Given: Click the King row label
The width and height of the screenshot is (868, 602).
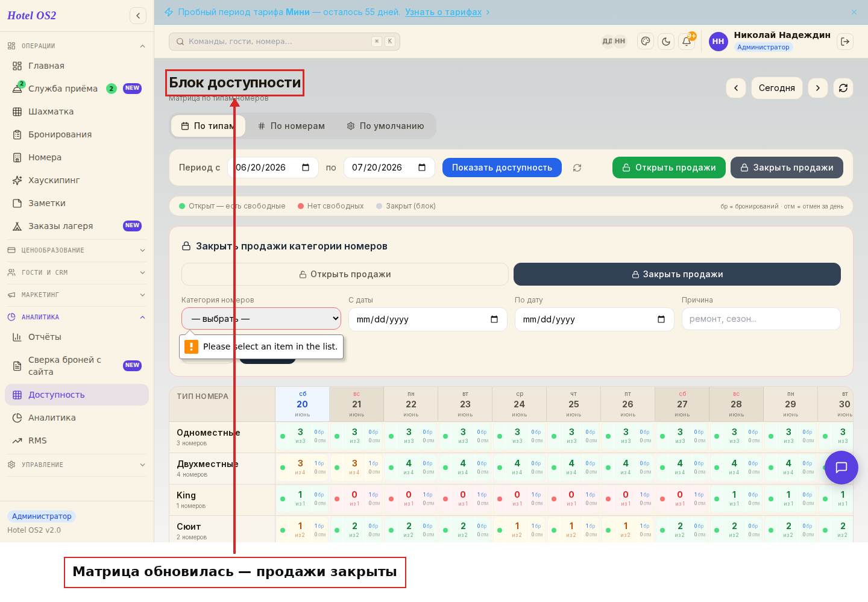Looking at the screenshot, I should click(186, 495).
